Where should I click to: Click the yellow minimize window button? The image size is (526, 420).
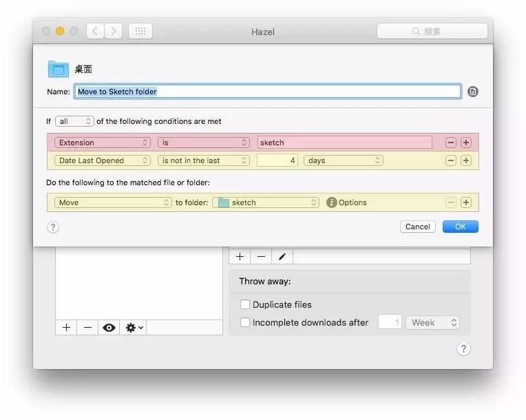(x=60, y=31)
